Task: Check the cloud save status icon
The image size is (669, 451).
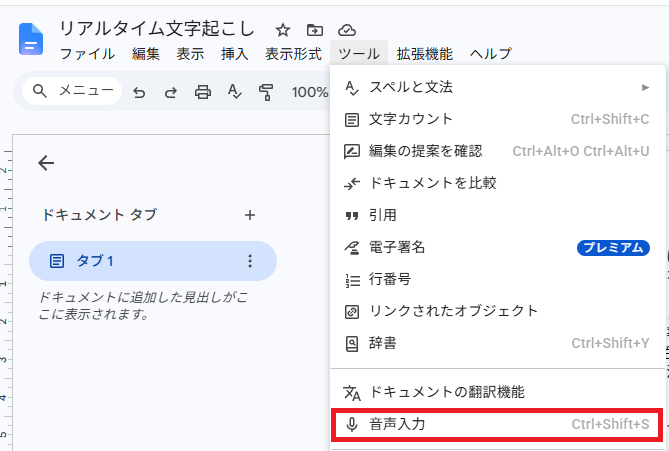Action: coord(347,30)
